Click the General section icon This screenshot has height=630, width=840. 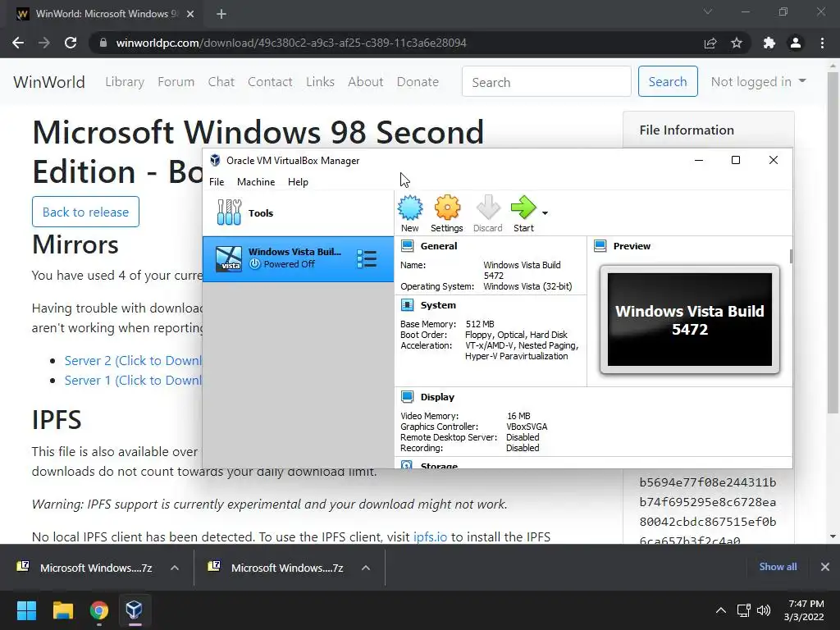(x=407, y=246)
